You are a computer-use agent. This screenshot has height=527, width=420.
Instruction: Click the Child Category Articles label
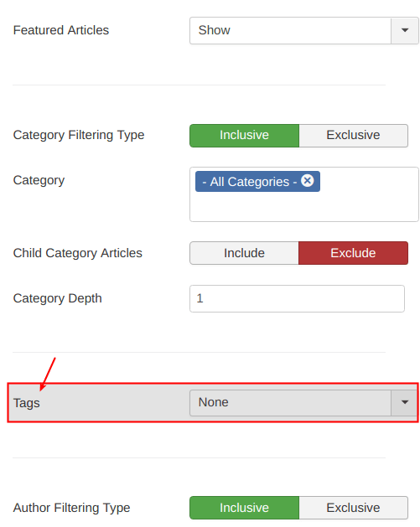78,253
